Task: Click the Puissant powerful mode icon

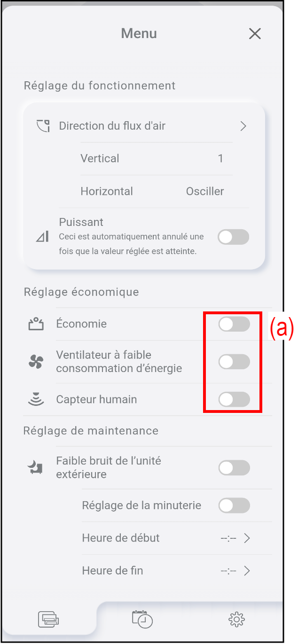Action: [42, 237]
